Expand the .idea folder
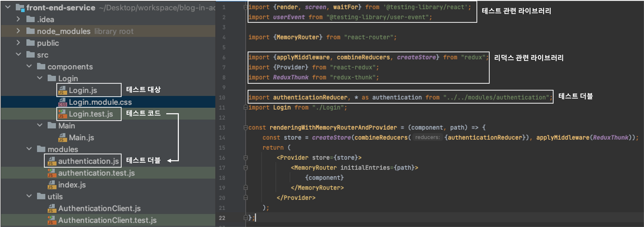 click(x=18, y=19)
